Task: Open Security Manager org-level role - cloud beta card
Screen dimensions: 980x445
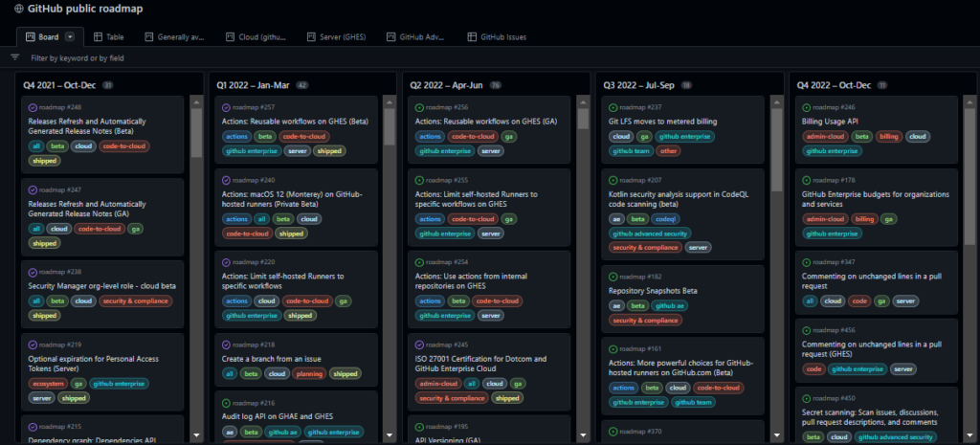Action: tap(101, 285)
